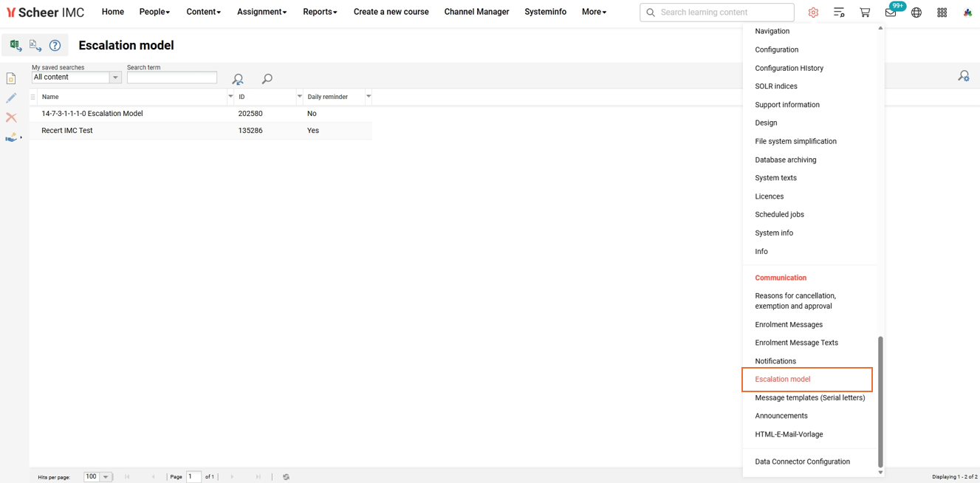Select Message templates (Serial letters) entry
Image resolution: width=980 pixels, height=483 pixels.
(x=809, y=397)
